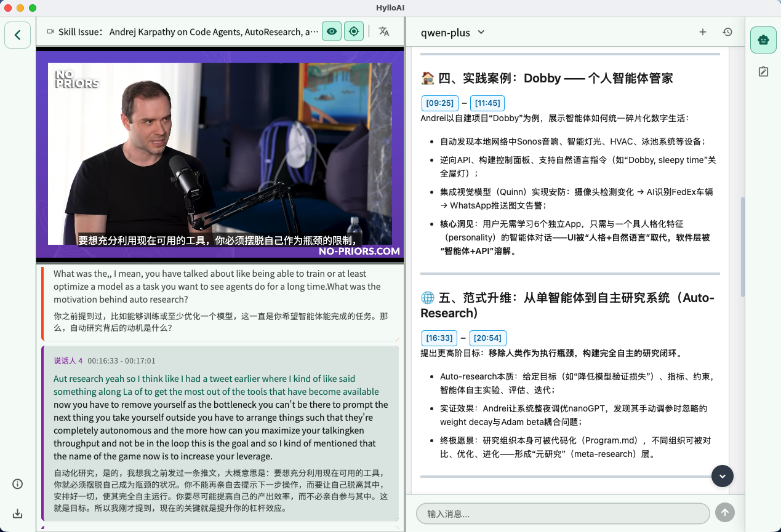The height and width of the screenshot is (532, 781).
Task: Click the video player frame
Action: point(220,155)
